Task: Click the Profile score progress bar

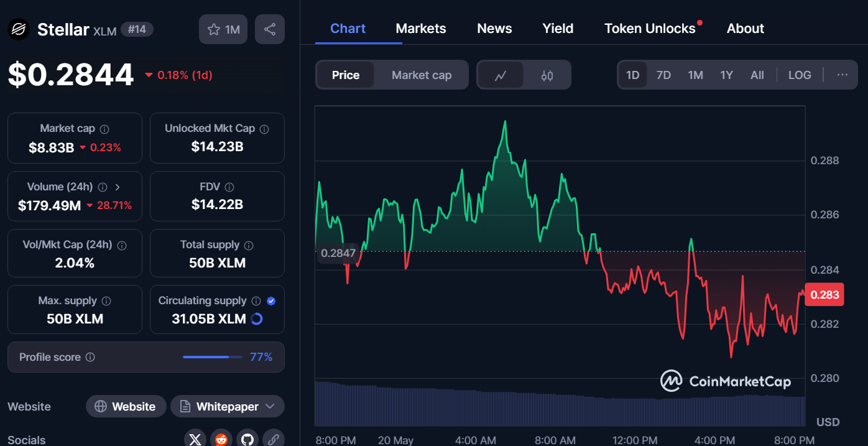Action: click(213, 357)
